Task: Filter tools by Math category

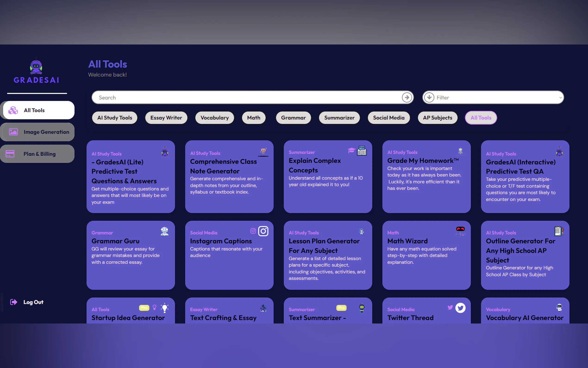Action: click(x=253, y=118)
